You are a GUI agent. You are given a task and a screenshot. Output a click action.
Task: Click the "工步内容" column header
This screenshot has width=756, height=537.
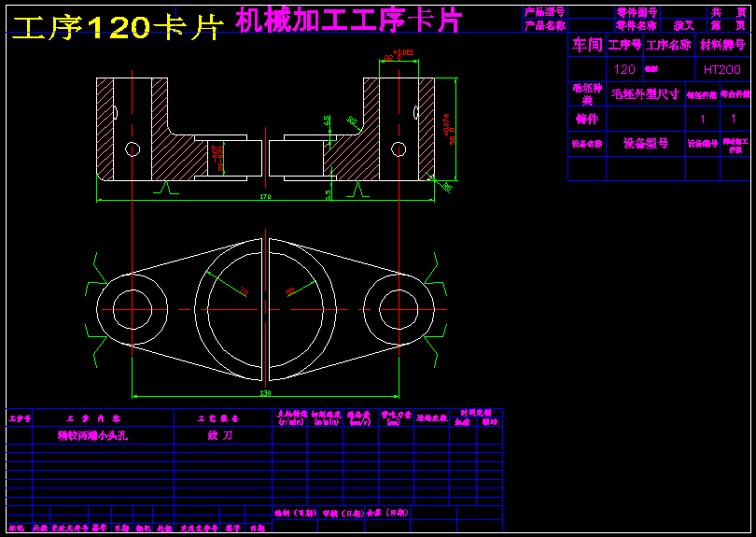pyautogui.click(x=92, y=418)
